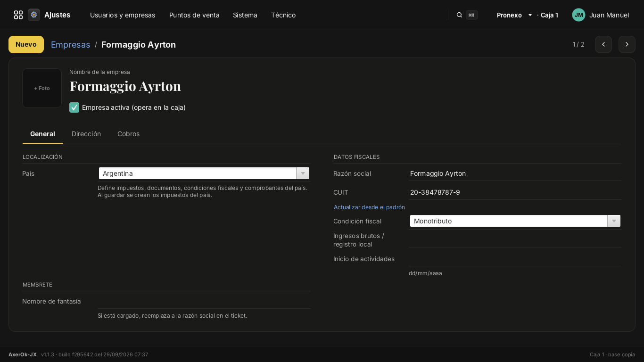Open the Condición fiscal Monotributo dropdown

click(515, 221)
